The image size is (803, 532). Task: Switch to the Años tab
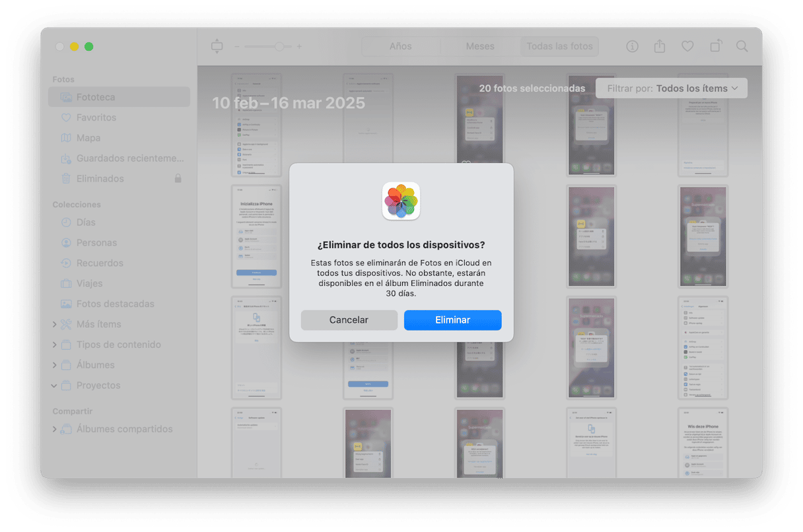point(400,46)
